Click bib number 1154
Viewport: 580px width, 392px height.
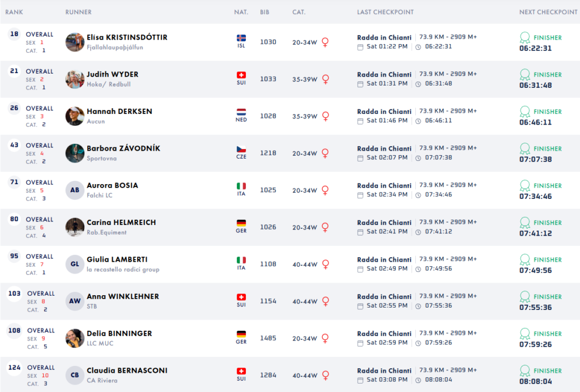click(268, 301)
